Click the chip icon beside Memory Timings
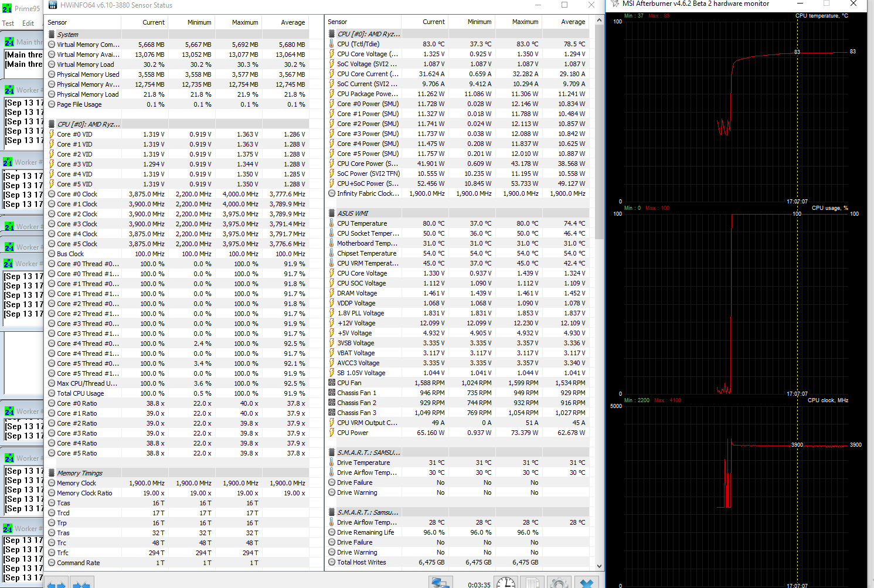Viewport: 874px width, 588px height. click(52, 473)
